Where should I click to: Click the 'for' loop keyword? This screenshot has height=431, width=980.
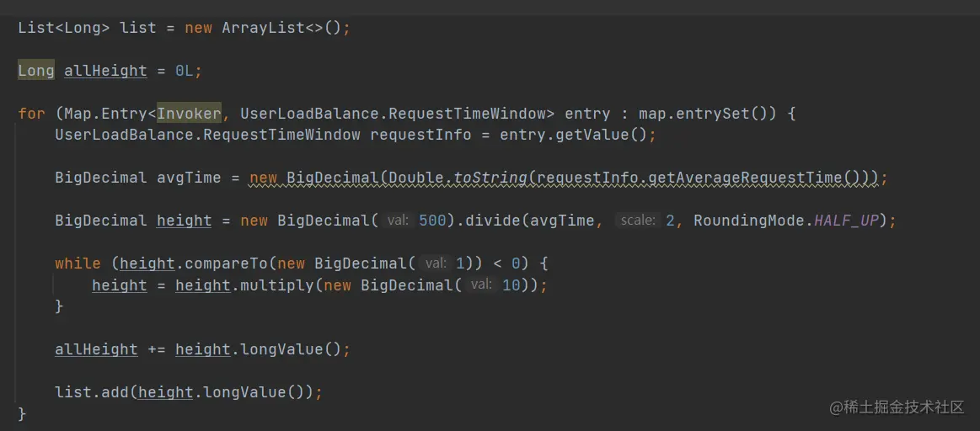point(31,114)
